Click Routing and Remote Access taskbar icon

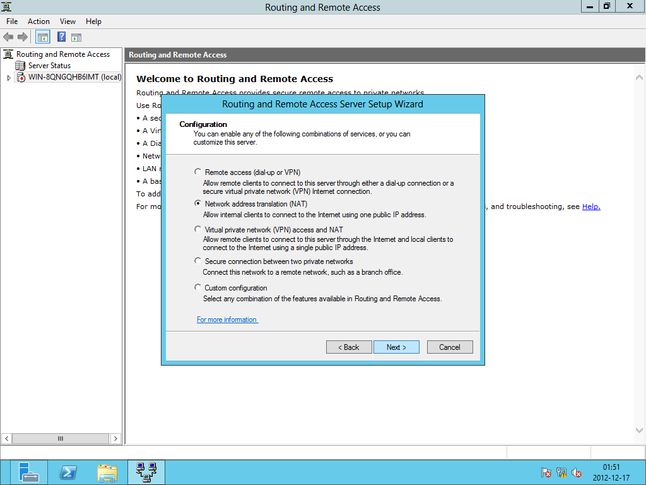click(146, 472)
